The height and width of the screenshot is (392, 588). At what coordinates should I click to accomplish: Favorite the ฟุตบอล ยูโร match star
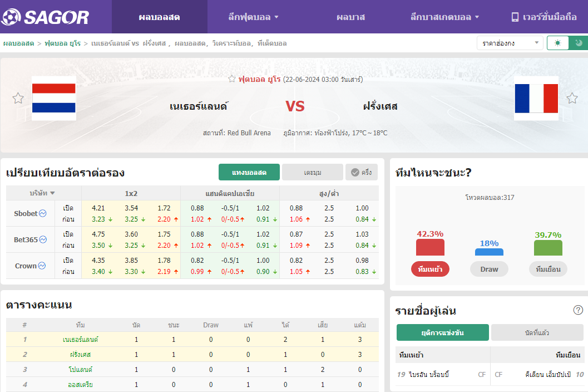coord(232,79)
